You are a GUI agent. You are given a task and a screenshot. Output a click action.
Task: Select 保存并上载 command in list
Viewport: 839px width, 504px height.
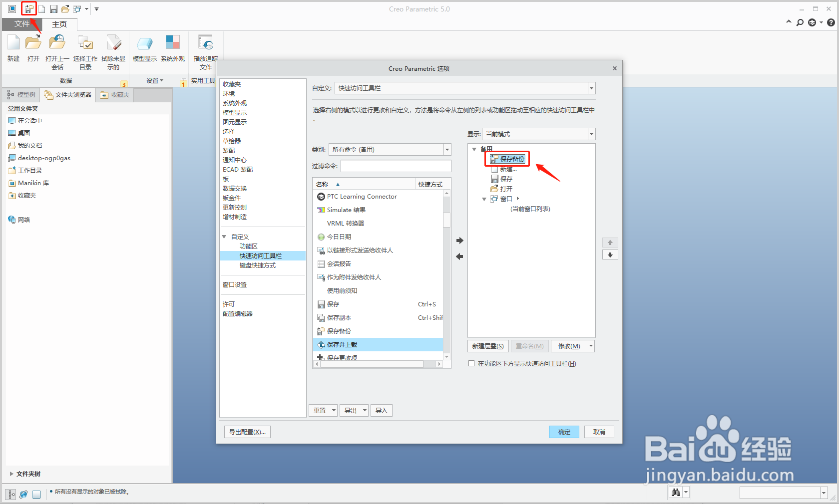(378, 345)
